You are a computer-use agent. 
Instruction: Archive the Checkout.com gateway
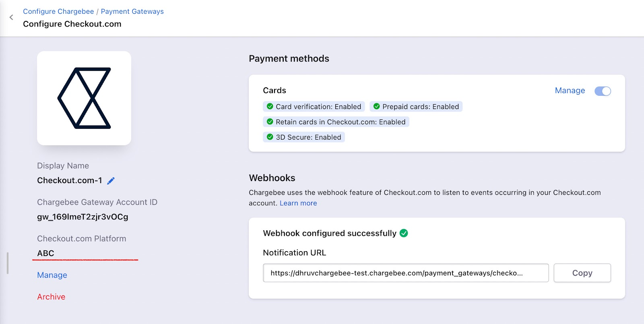point(51,297)
